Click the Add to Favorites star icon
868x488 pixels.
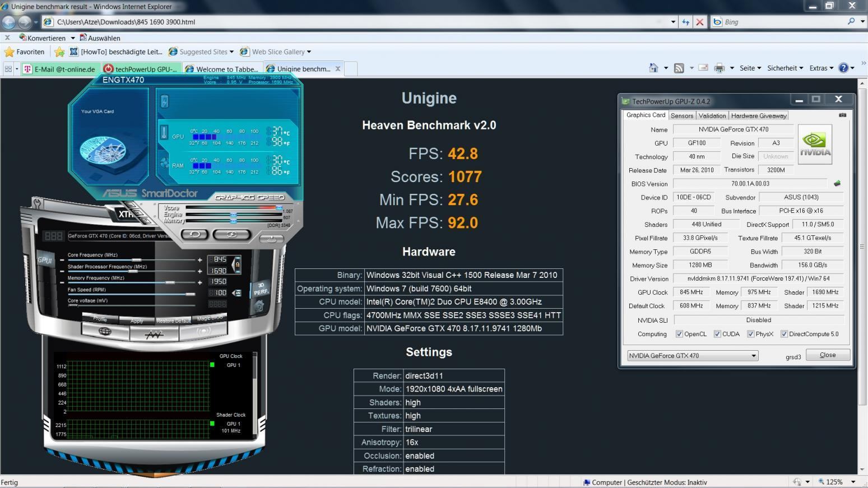[x=59, y=52]
